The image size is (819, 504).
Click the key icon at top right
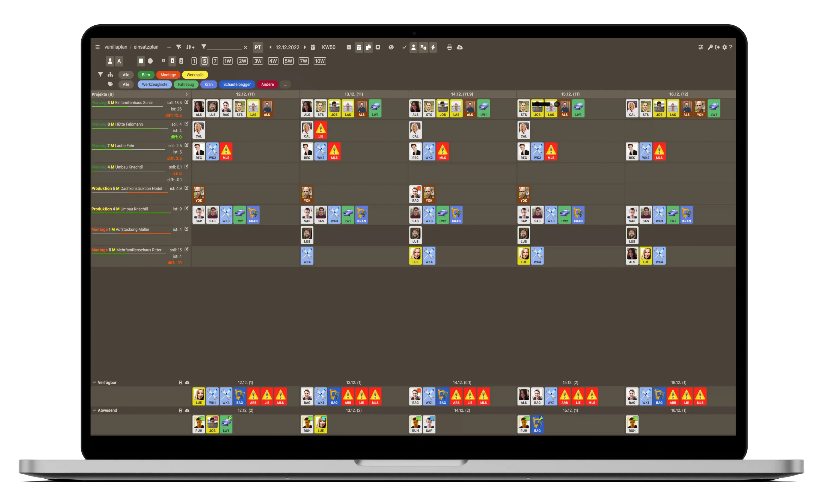point(710,47)
